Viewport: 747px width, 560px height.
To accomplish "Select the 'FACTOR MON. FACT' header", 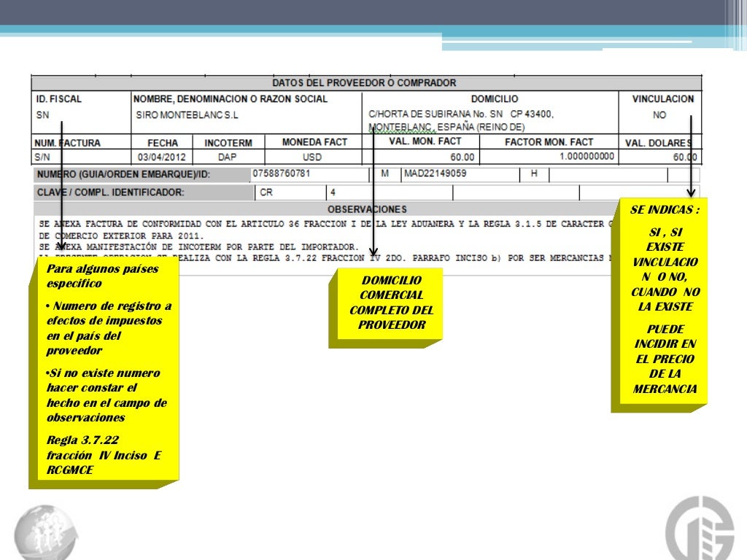I will (549, 142).
